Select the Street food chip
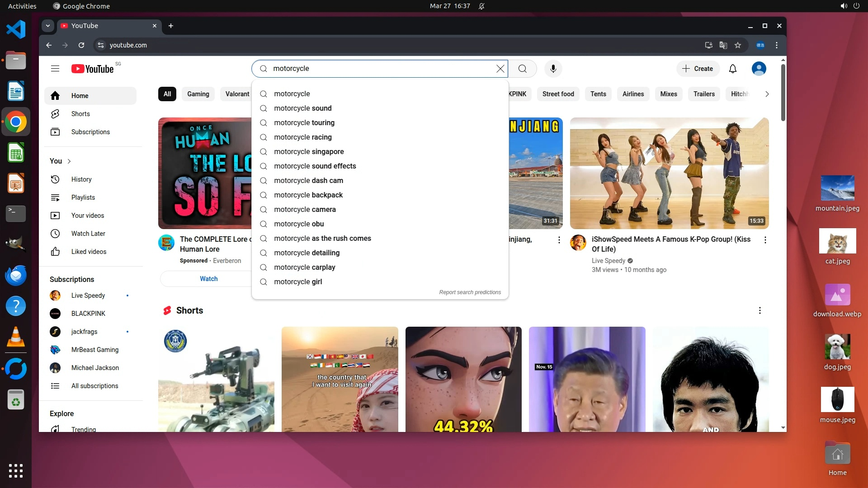Viewport: 868px width, 488px height. [558, 94]
